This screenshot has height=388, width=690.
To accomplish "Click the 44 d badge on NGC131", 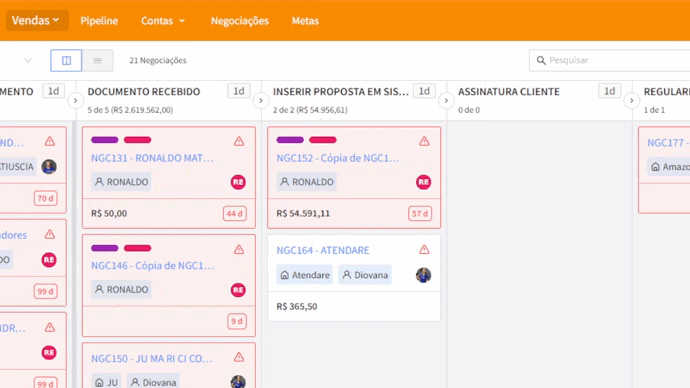I will (x=235, y=213).
